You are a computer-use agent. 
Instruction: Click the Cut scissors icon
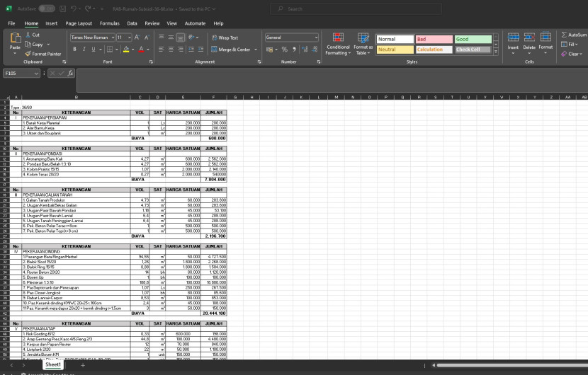pos(28,35)
